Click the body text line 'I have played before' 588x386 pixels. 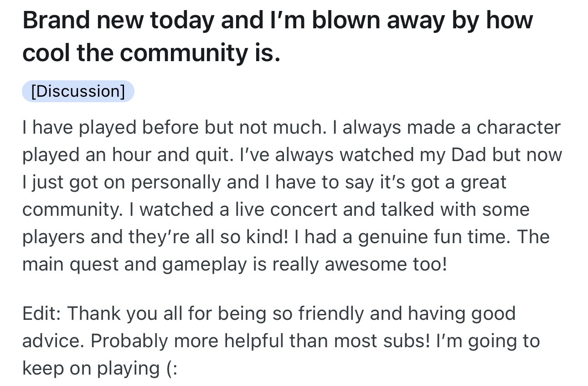[291, 127]
